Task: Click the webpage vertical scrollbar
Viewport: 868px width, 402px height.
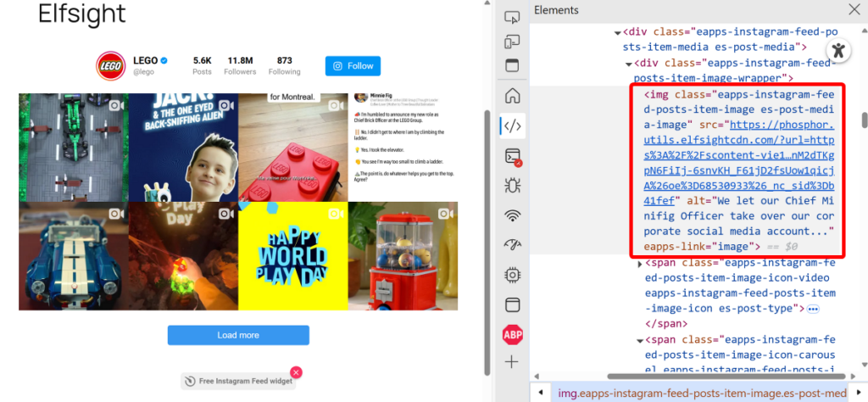Action: (487, 242)
